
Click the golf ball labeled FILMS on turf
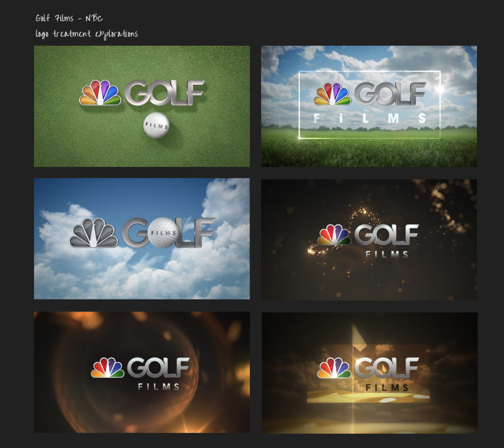tap(156, 125)
